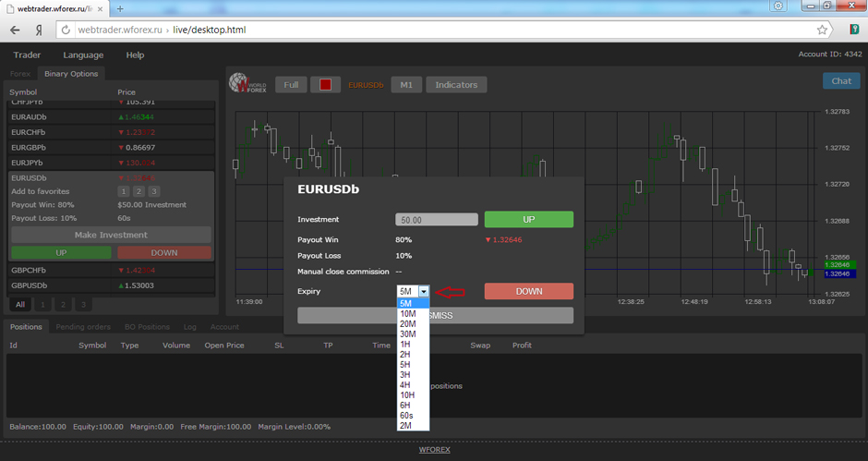This screenshot has height=461, width=868.
Task: Click the Symbol column header in positions
Action: (x=92, y=346)
